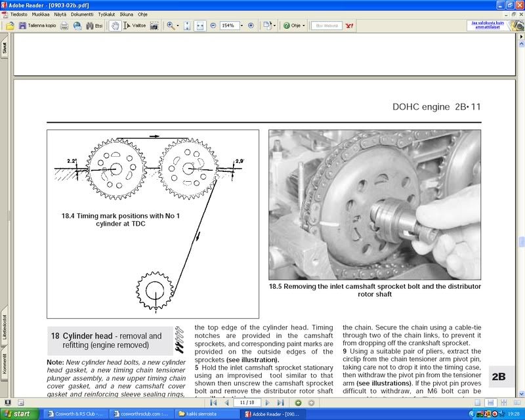Viewport: 525px width, 420px height.
Task: Open the Tiedosto menu
Action: pos(19,14)
